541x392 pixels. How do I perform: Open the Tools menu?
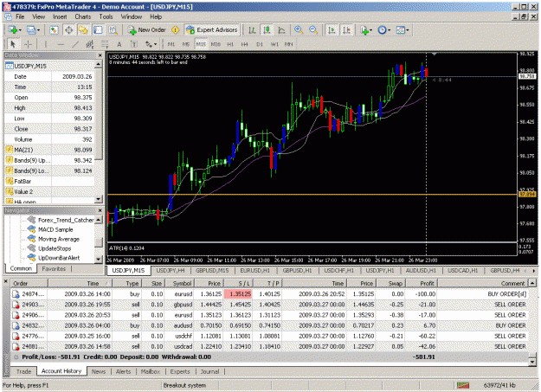(x=106, y=16)
